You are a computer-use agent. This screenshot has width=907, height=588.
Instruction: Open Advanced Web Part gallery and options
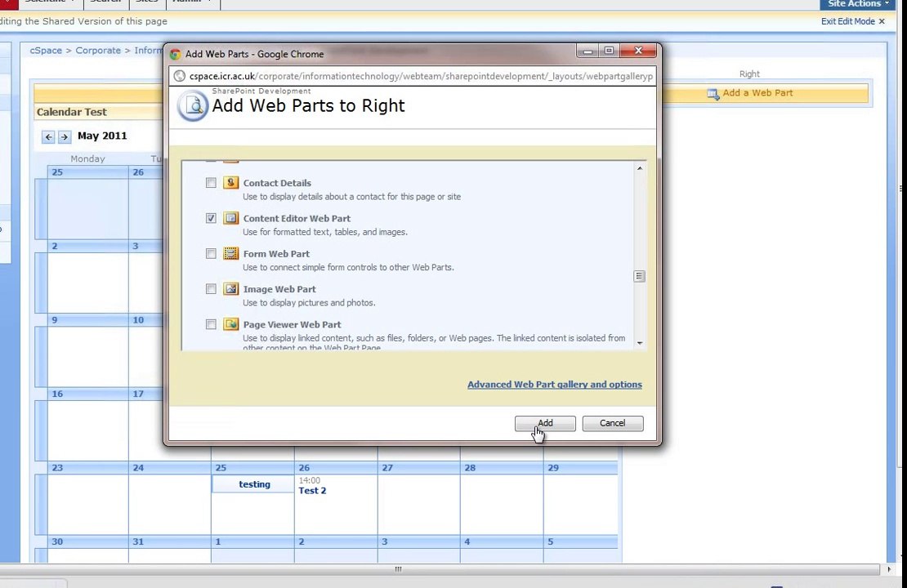pyautogui.click(x=555, y=385)
